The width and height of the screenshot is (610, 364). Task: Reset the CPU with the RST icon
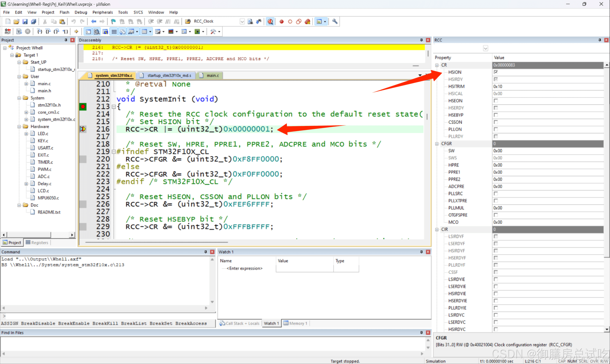click(8, 31)
